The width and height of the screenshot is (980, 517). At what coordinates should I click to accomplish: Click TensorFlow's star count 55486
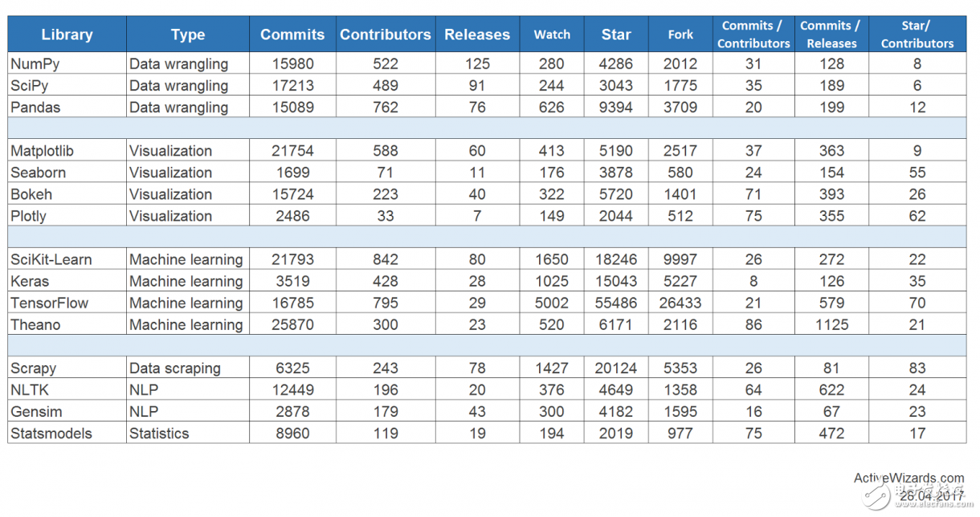coord(616,303)
